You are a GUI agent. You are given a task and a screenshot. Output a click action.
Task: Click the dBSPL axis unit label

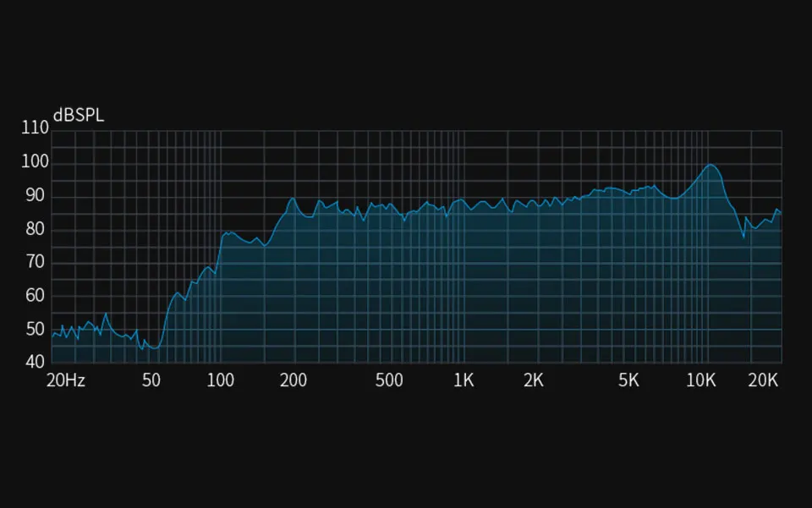tap(79, 115)
